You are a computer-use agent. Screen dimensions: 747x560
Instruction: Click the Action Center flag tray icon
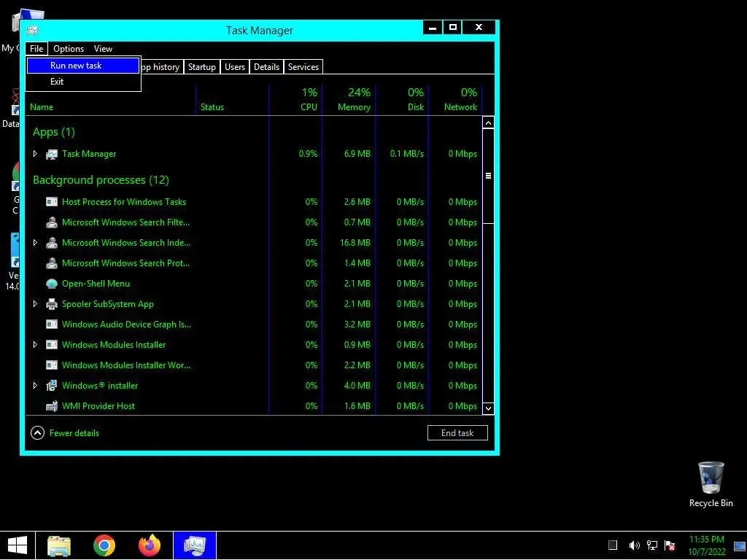tap(670, 545)
